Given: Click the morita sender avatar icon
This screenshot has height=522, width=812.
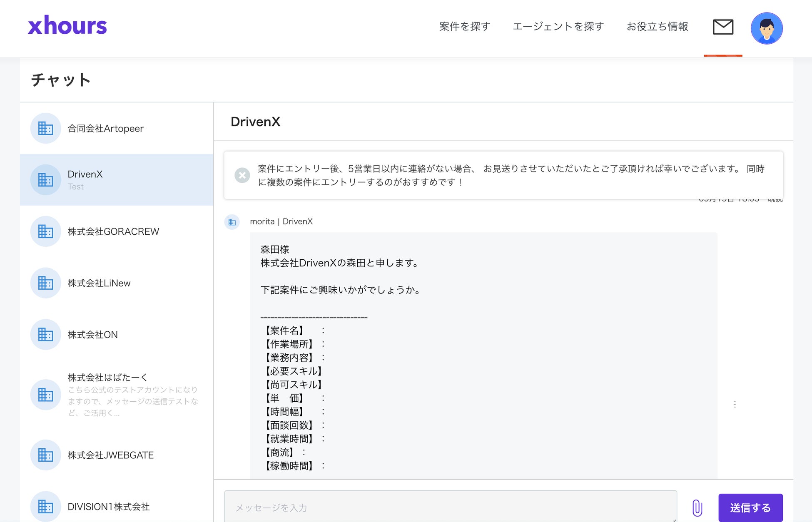Looking at the screenshot, I should (232, 222).
